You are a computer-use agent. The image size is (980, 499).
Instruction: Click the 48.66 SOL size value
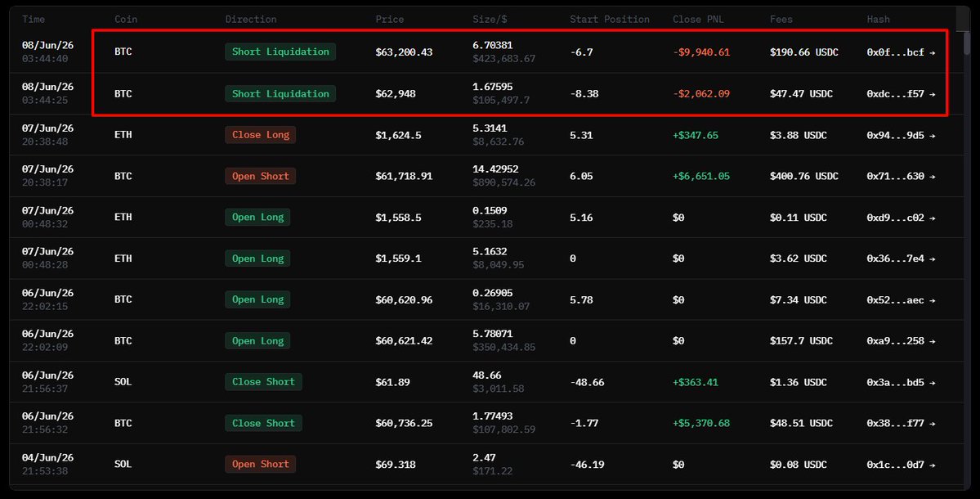click(487, 375)
